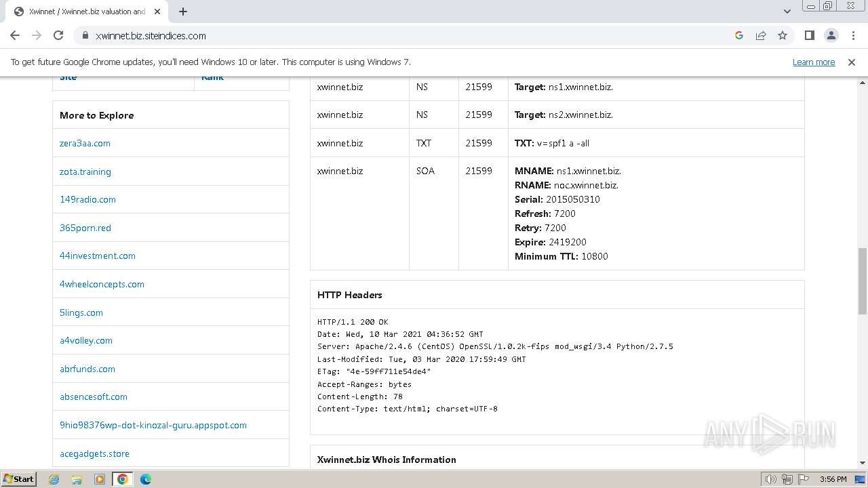Close the Xwinnet tab
This screenshot has width=868, height=488.
point(157,12)
